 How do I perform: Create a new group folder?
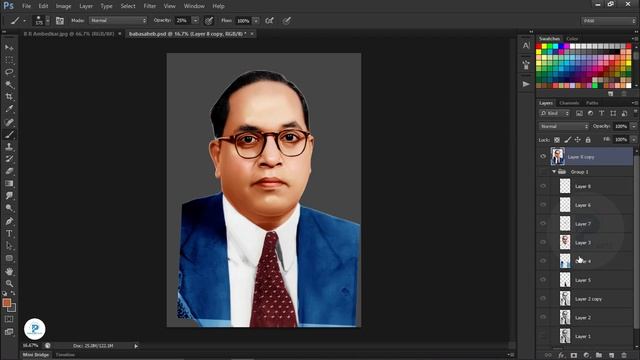pos(598,355)
